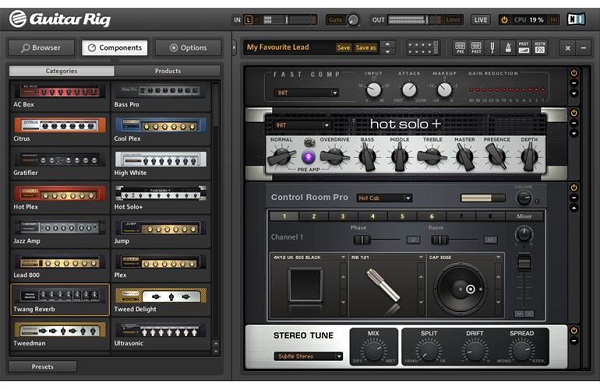The width and height of the screenshot is (600, 389).
Task: Select the Bass Pro amp component
Action: 161,96
